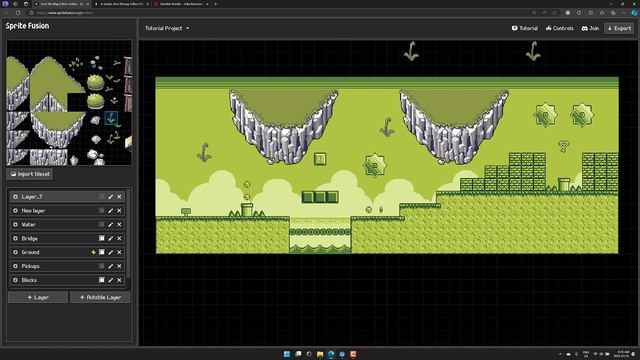
Task: Edit the Bridge layer name pencil icon
Action: (x=110, y=238)
